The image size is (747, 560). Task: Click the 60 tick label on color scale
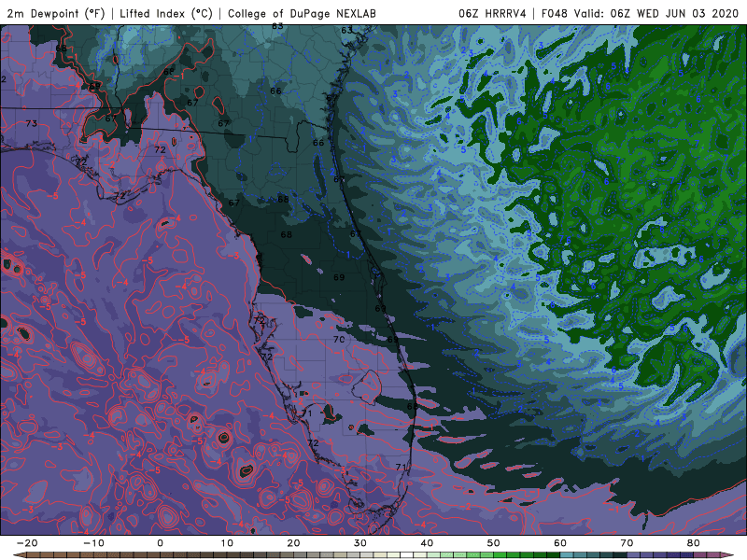coord(560,543)
